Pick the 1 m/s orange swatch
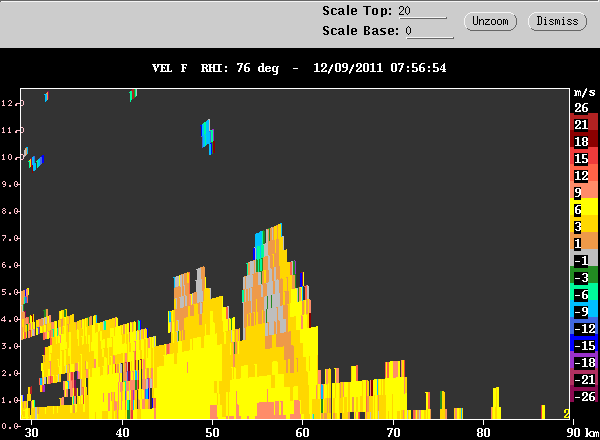600x440 pixels. (584, 241)
